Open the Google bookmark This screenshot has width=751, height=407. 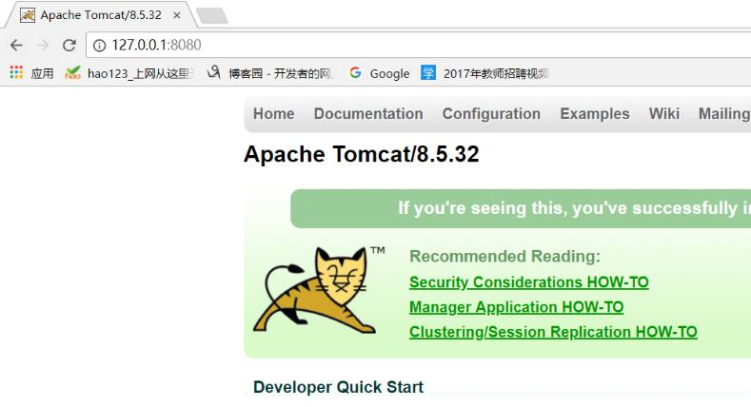pyautogui.click(x=379, y=73)
